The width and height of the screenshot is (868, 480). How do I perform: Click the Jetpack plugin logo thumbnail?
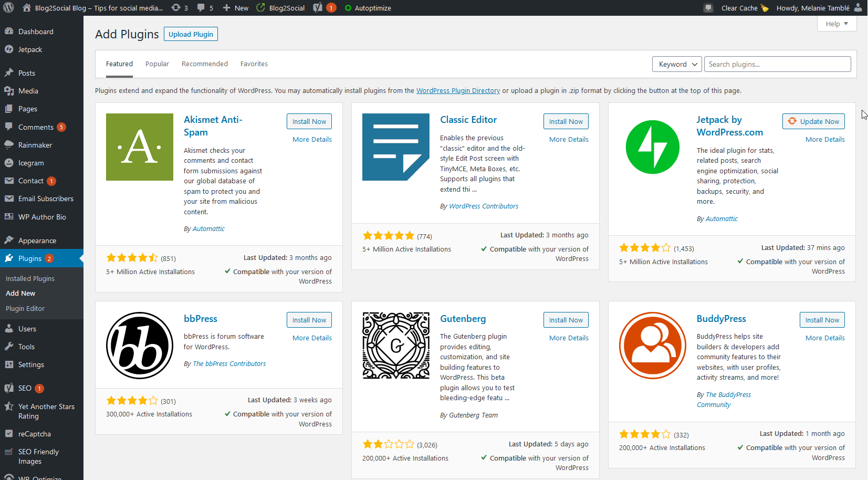point(653,147)
